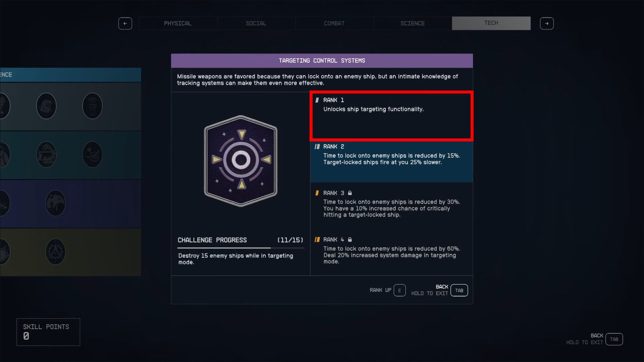Viewport: 644px width, 362px height.
Task: Click the Back TAB button in skill panel
Action: coord(459,290)
